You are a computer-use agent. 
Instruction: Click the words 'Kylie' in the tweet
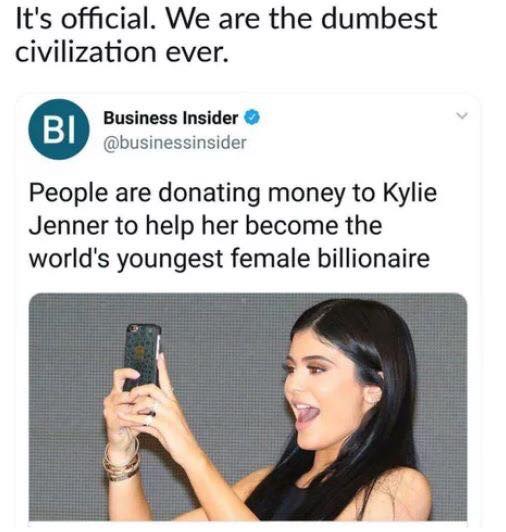[410, 193]
